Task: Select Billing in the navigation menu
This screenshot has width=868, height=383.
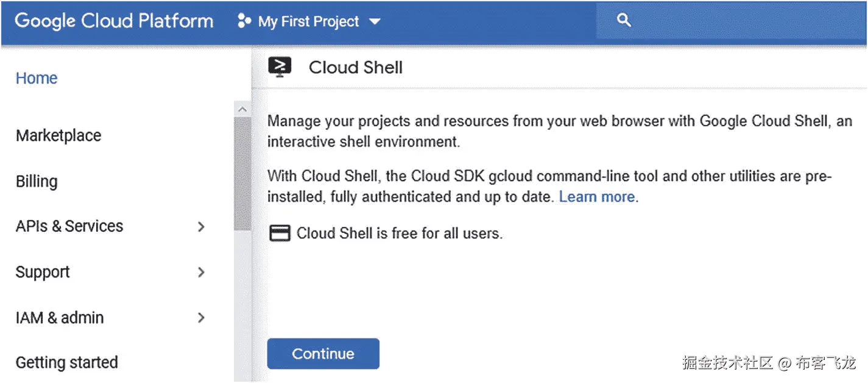Action: (37, 181)
